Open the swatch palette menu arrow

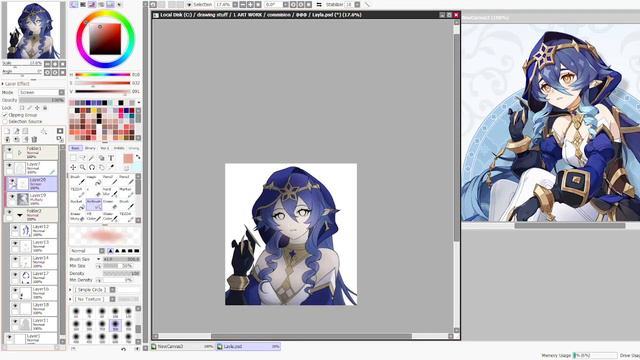139,103
